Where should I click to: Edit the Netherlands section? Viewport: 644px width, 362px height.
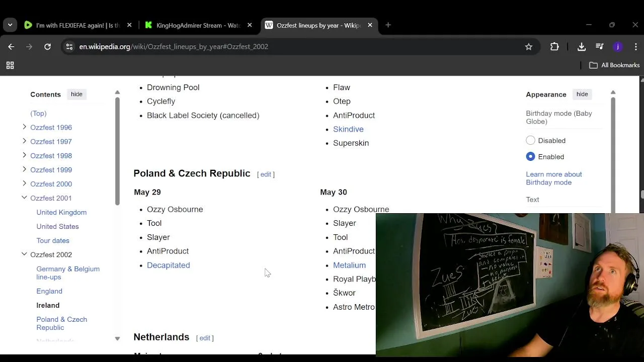pyautogui.click(x=205, y=338)
